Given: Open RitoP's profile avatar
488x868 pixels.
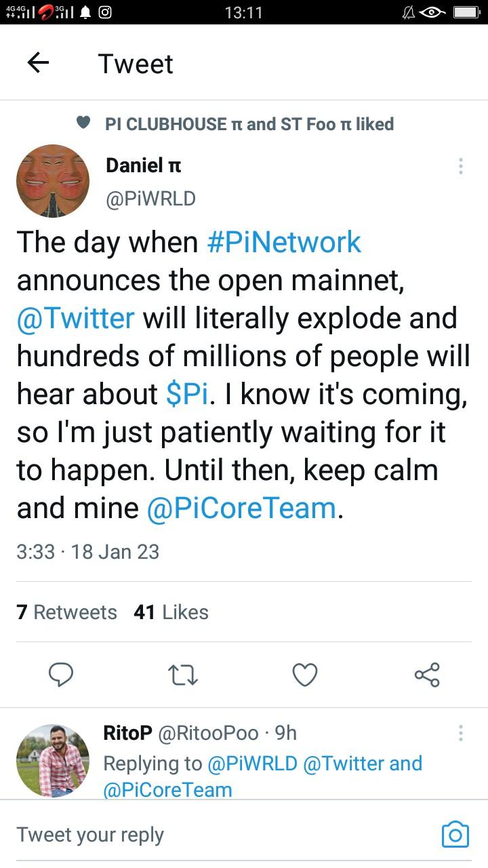Looking at the screenshot, I should tap(53, 760).
